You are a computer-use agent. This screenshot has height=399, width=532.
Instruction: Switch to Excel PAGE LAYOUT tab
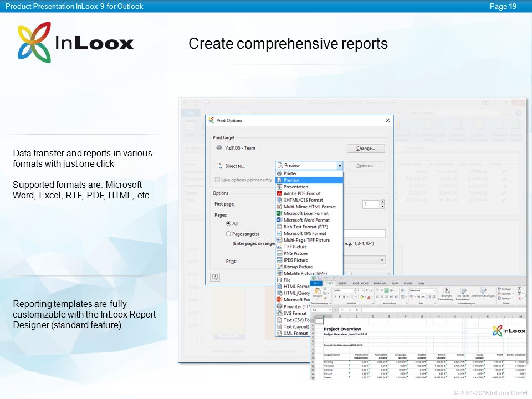coord(360,283)
